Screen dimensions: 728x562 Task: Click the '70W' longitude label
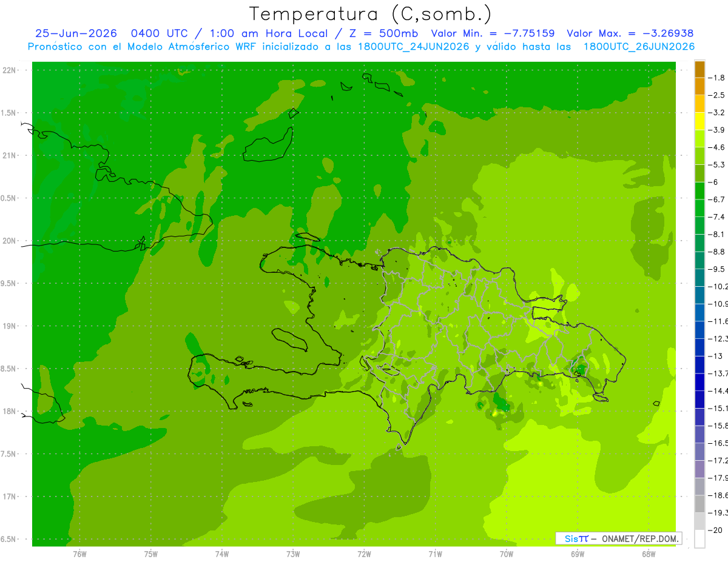click(x=507, y=554)
